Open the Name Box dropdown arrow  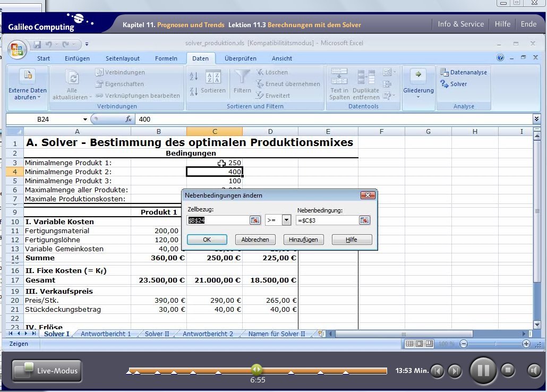tap(85, 120)
